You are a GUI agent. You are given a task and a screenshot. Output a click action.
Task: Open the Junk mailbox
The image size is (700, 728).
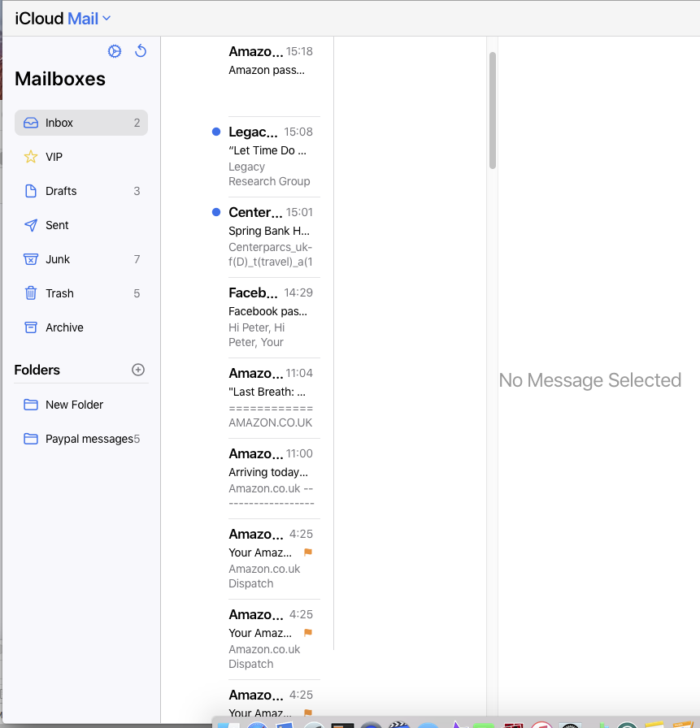(x=81, y=259)
